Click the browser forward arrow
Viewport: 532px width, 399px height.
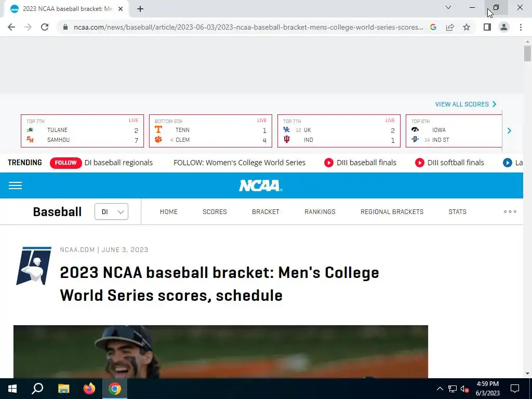tap(28, 27)
